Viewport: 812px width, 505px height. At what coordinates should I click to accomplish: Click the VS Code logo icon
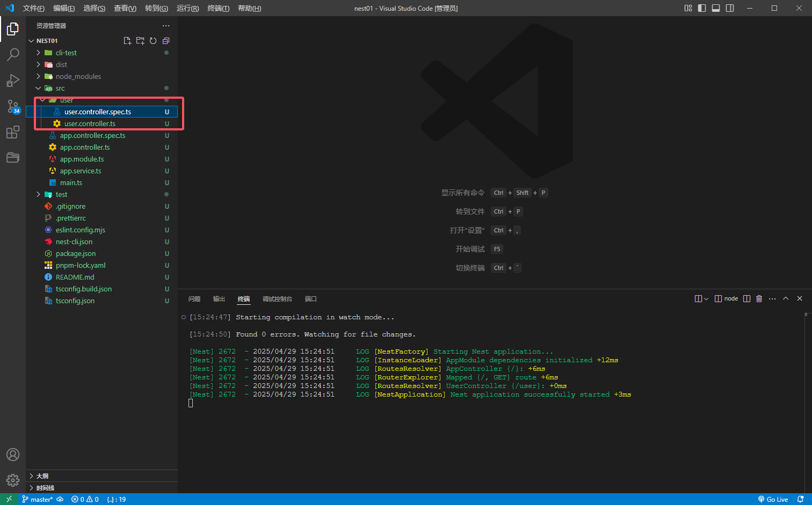(x=9, y=8)
